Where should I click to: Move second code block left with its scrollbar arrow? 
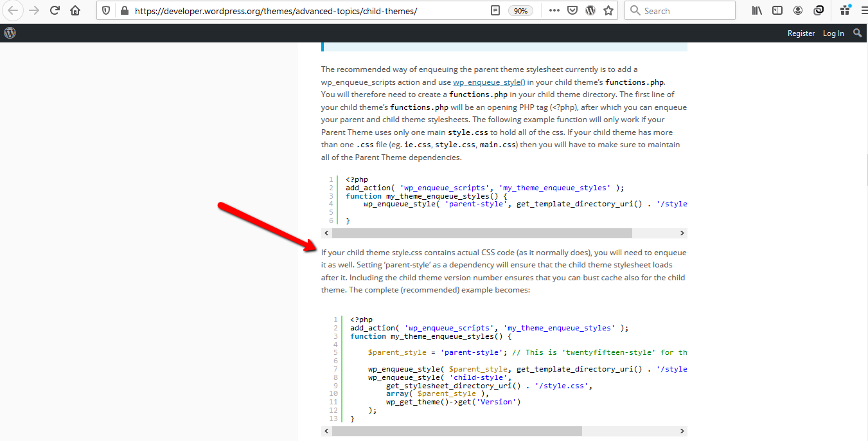[326, 431]
